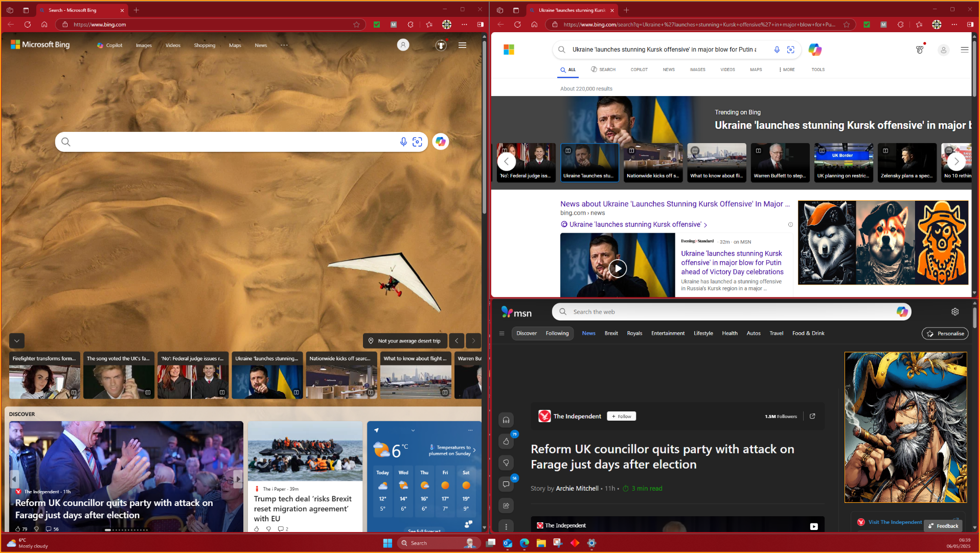This screenshot has height=553, width=980.
Task: Open 'UK planning on restric...' trending thumbnail
Action: pyautogui.click(x=844, y=163)
